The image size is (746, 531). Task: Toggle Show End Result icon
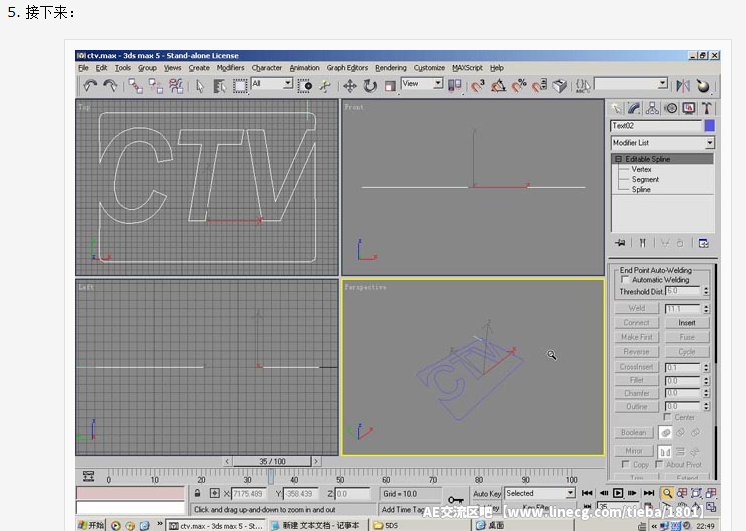click(643, 243)
